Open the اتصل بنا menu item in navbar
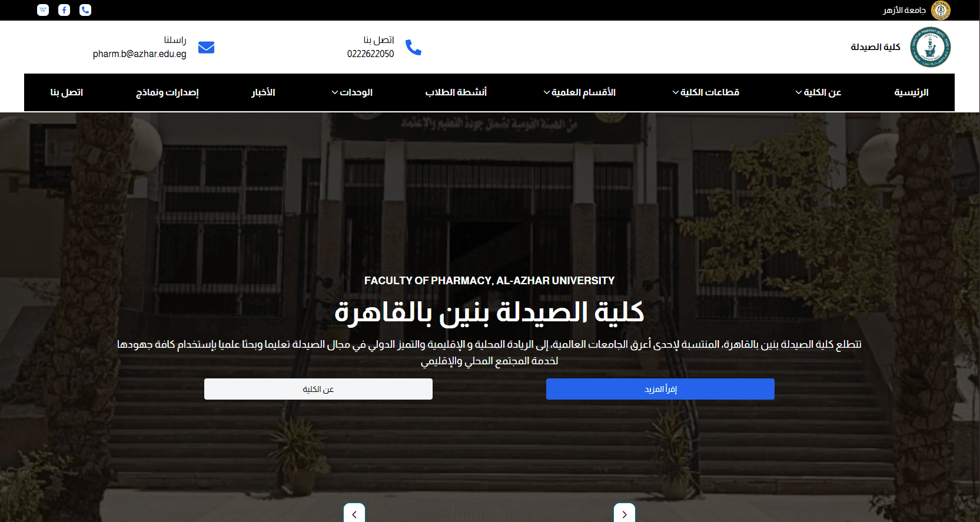The width and height of the screenshot is (980, 522). click(67, 92)
